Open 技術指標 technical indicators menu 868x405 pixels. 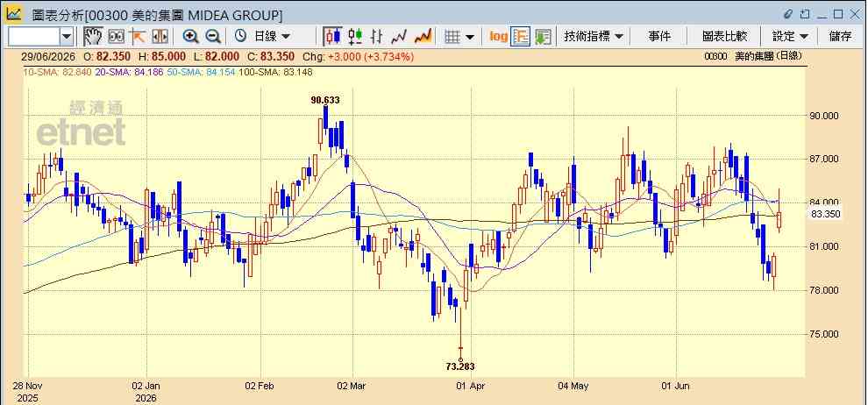(x=594, y=37)
